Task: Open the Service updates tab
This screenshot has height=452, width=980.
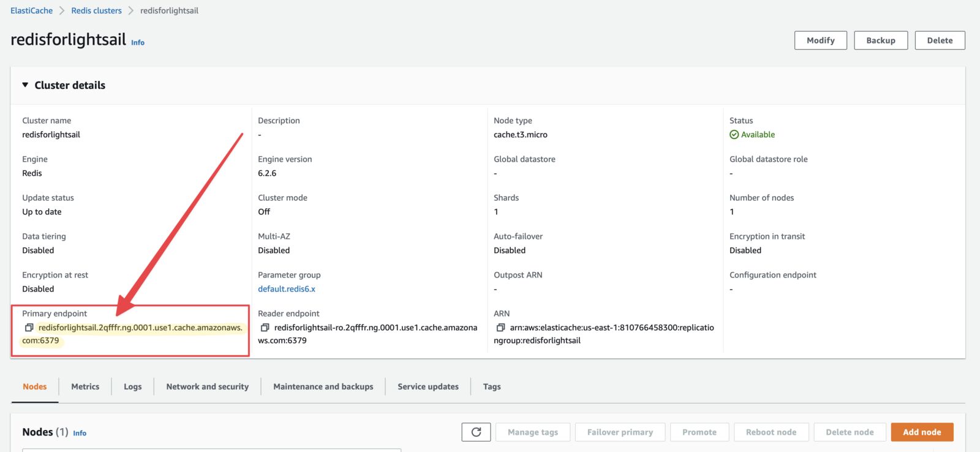Action: 428,386
